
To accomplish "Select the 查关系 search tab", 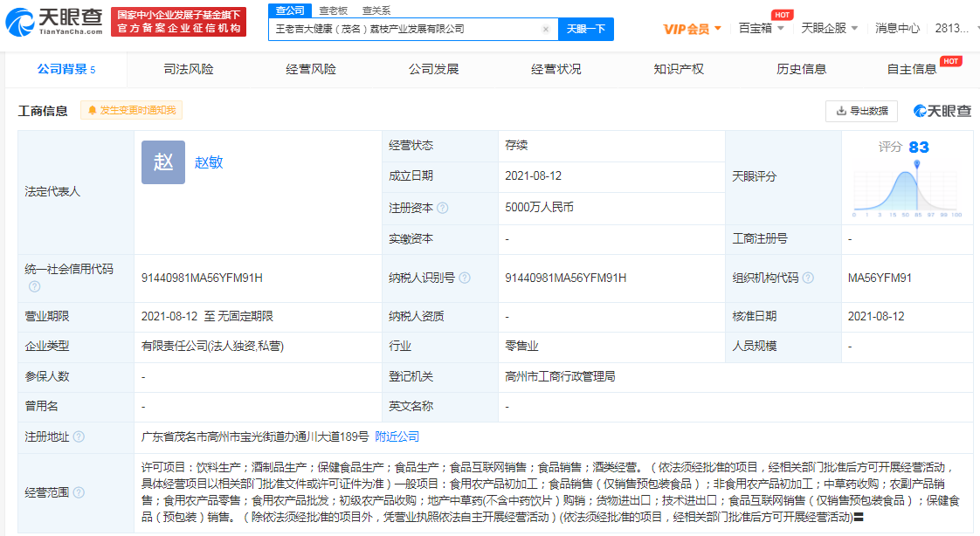I will point(376,10).
